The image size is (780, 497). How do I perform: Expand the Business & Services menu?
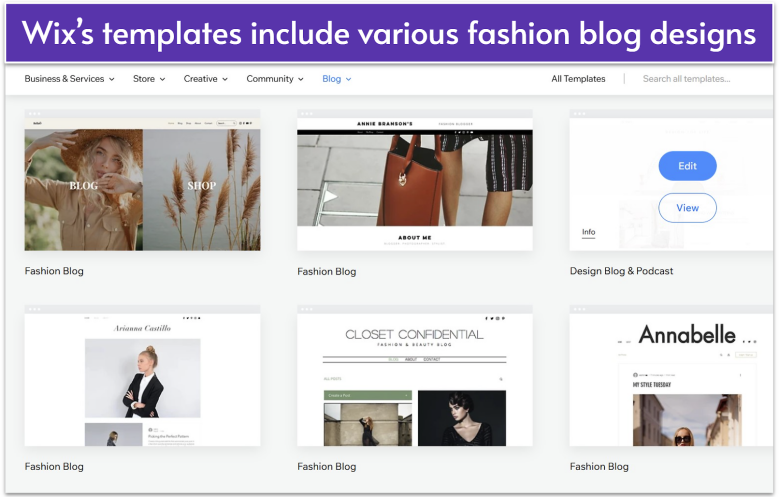click(69, 79)
